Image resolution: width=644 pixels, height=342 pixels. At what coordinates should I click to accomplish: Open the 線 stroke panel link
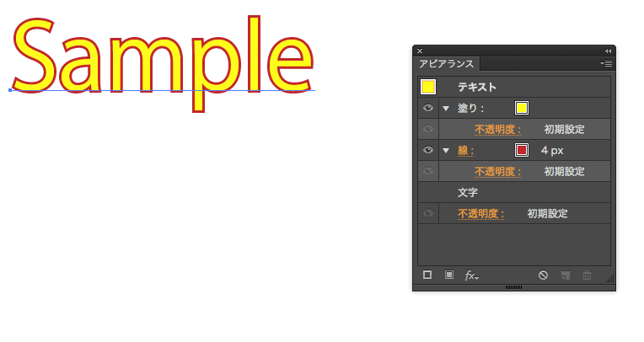tap(466, 151)
